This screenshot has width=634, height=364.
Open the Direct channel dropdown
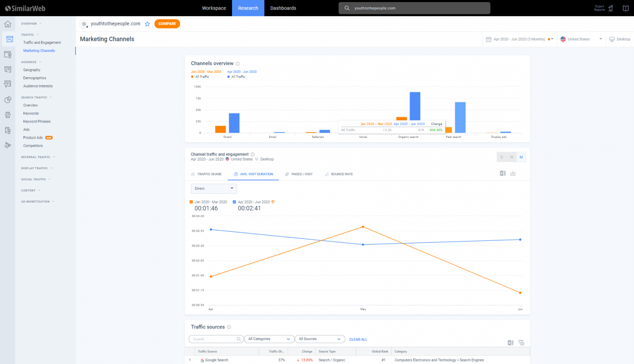tap(214, 189)
